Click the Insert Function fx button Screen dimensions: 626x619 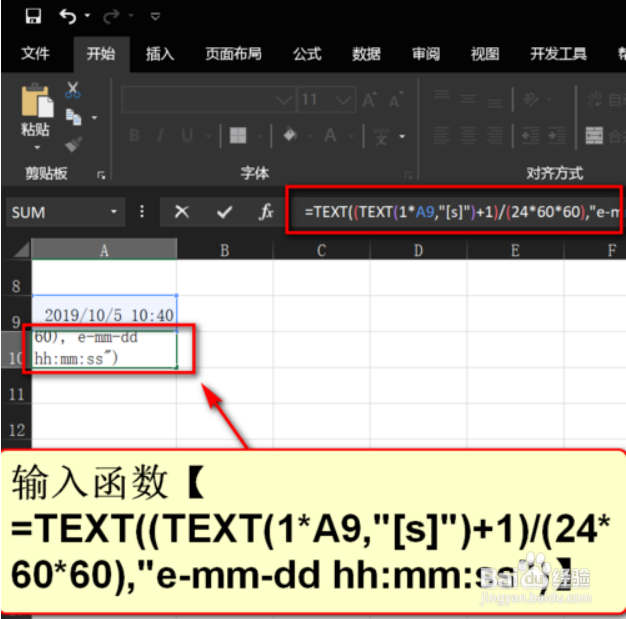(266, 212)
